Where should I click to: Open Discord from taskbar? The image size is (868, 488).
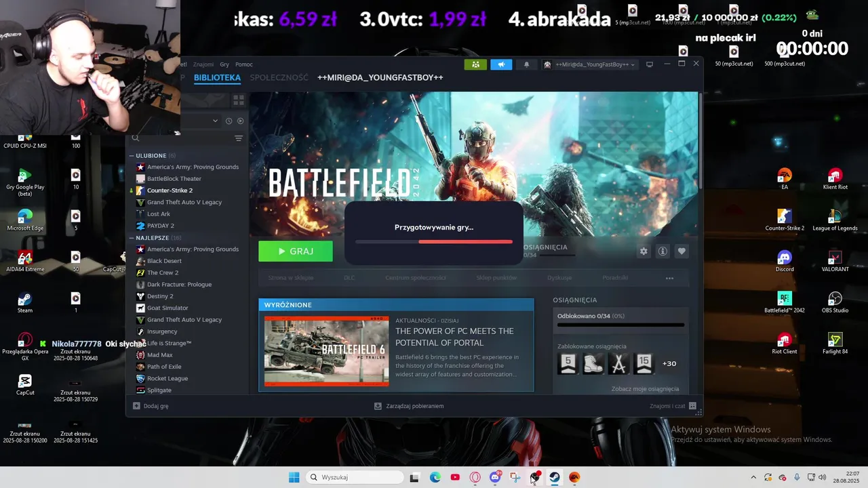click(495, 477)
